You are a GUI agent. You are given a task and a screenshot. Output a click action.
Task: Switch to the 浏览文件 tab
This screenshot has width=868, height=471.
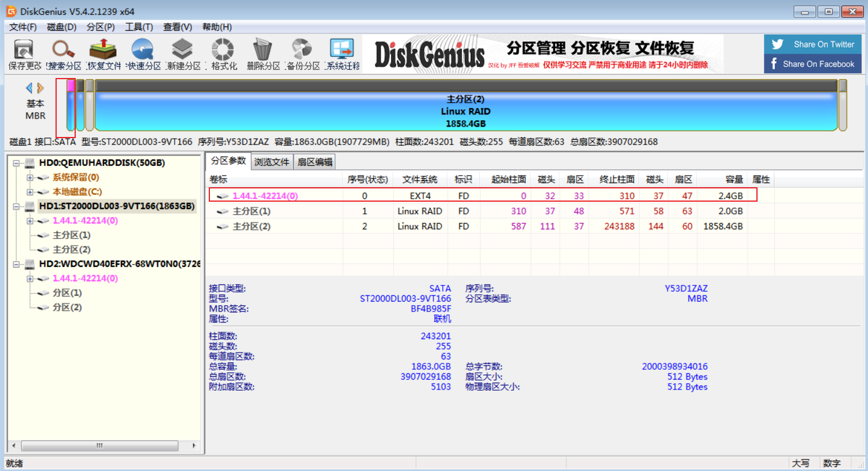(x=271, y=162)
